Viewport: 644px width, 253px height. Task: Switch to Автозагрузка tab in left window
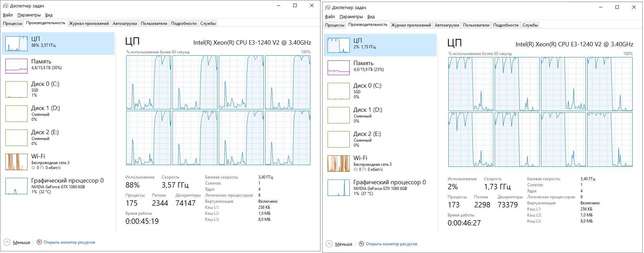point(125,23)
